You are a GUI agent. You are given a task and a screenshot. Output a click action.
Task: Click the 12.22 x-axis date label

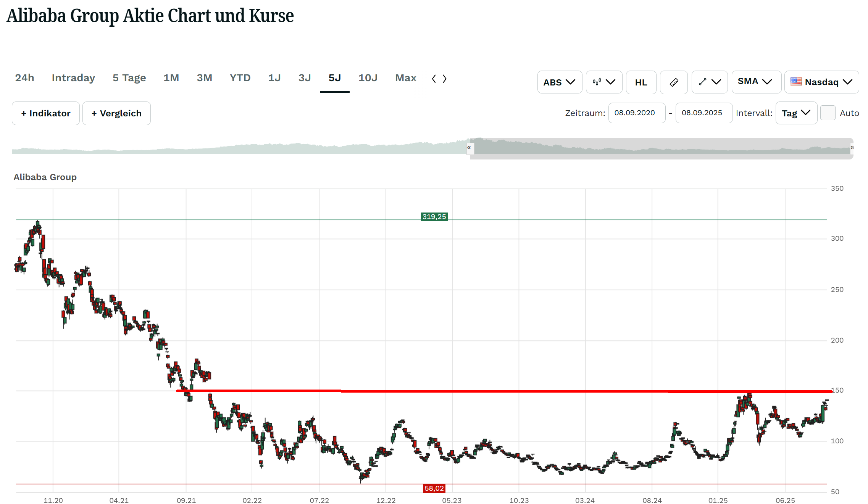[x=386, y=500]
